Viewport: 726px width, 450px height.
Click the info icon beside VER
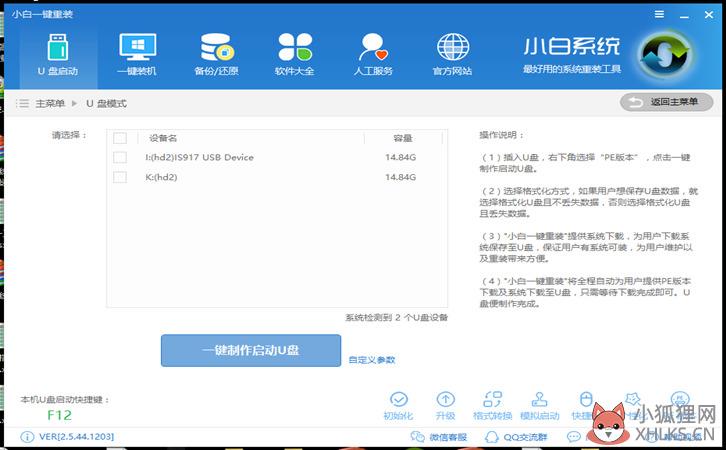27,437
